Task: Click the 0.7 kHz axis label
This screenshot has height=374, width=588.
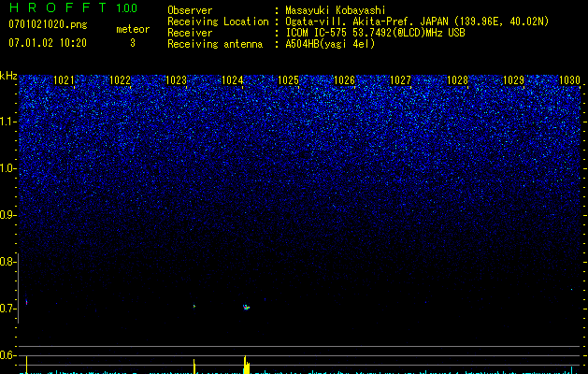Action: pos(7,309)
